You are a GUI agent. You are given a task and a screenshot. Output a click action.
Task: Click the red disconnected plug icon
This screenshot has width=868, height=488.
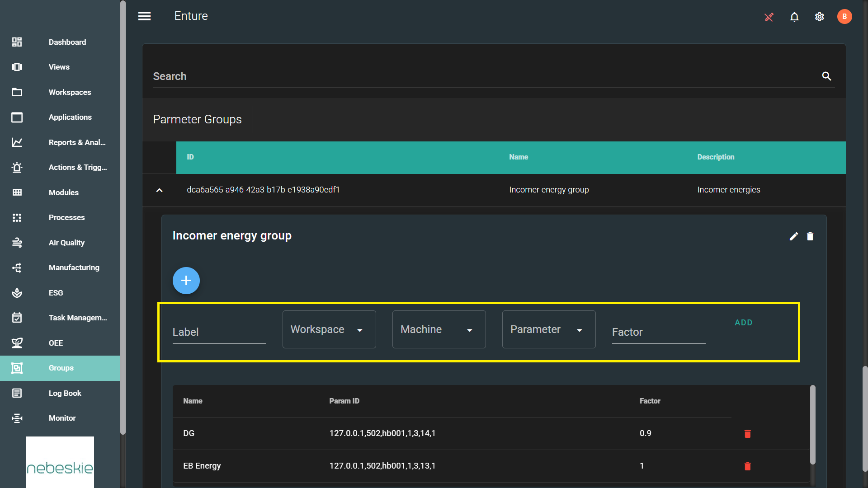pos(769,17)
